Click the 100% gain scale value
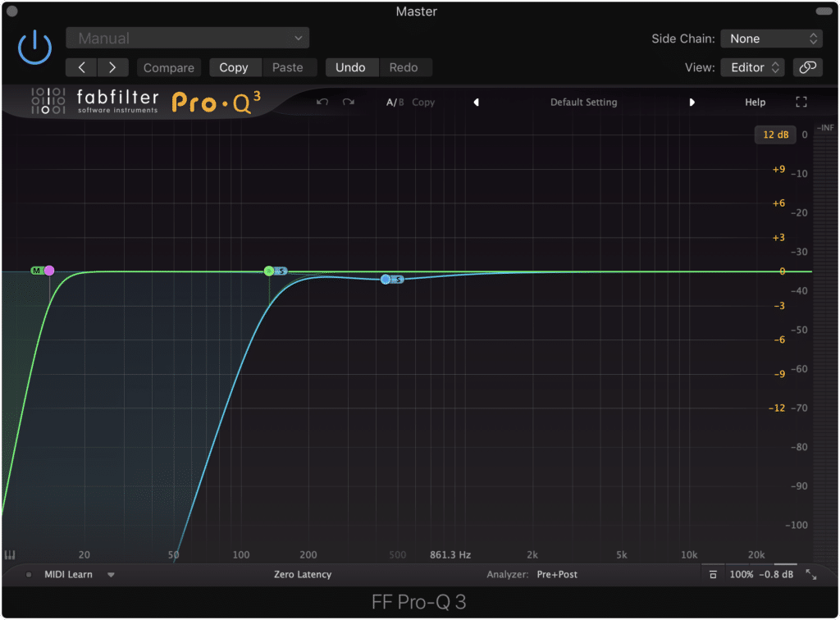Image resolution: width=840 pixels, height=620 pixels. [742, 575]
